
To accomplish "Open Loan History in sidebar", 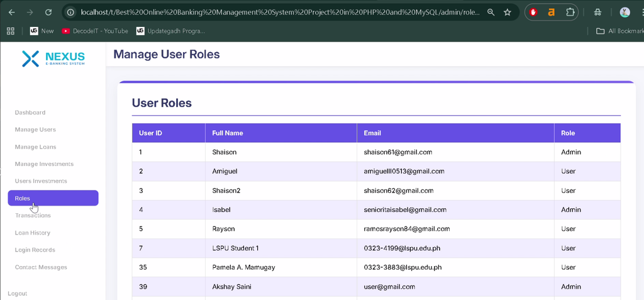I will [33, 233].
